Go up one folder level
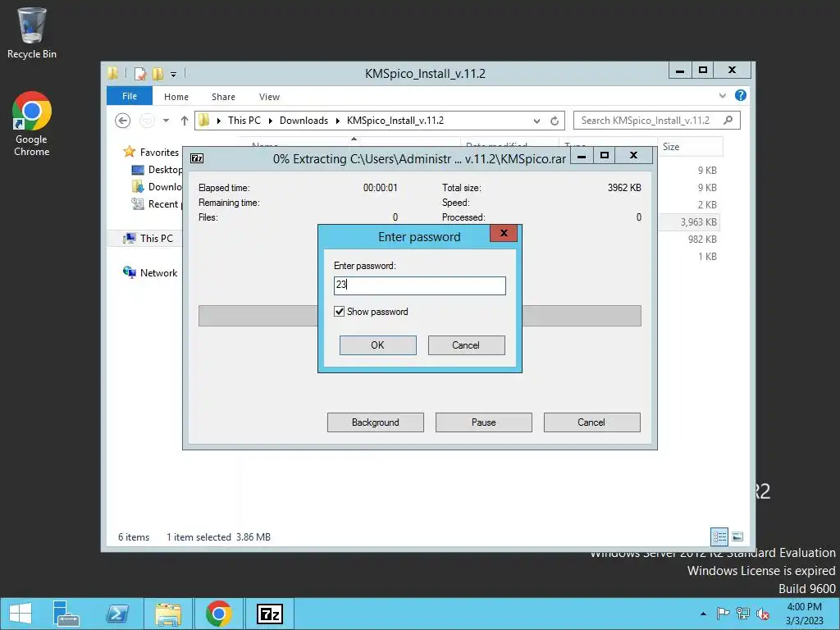The height and width of the screenshot is (630, 840). click(x=185, y=121)
